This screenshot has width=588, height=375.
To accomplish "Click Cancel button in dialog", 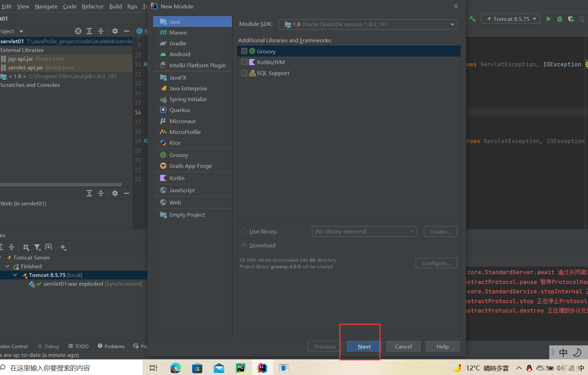I will [x=403, y=346].
